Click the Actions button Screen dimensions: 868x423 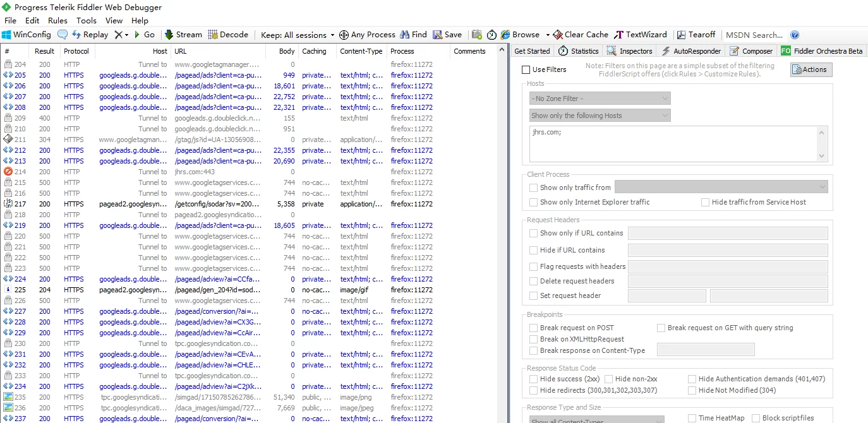point(811,70)
